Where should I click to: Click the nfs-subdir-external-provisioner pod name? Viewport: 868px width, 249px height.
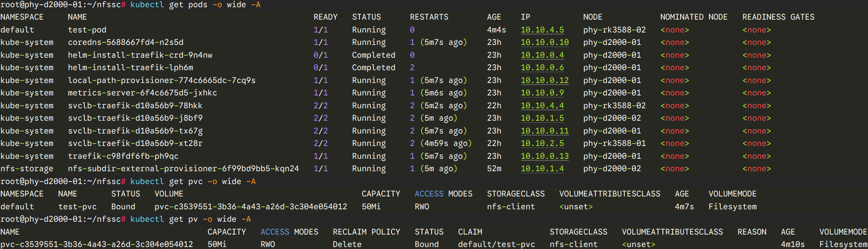pos(183,169)
